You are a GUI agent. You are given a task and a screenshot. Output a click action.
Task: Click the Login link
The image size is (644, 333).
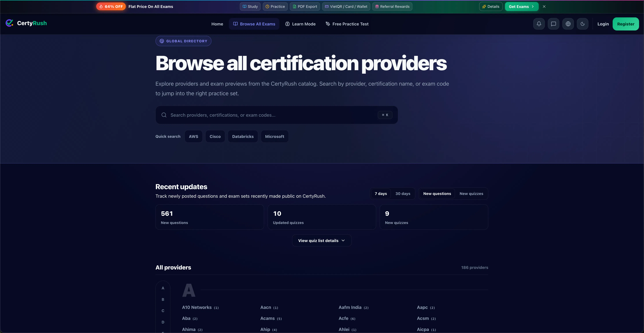603,24
